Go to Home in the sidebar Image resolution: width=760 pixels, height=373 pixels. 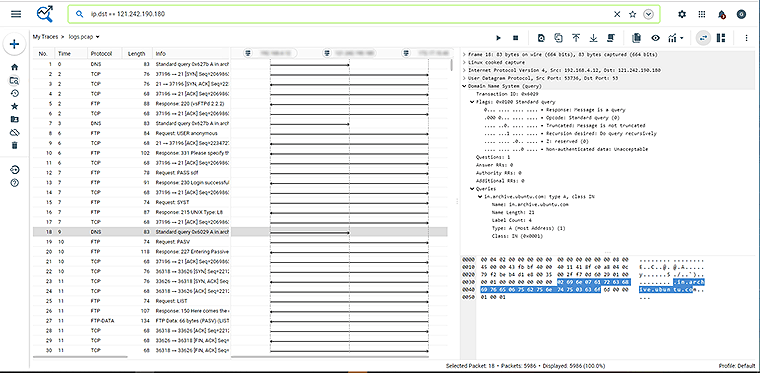(x=15, y=67)
